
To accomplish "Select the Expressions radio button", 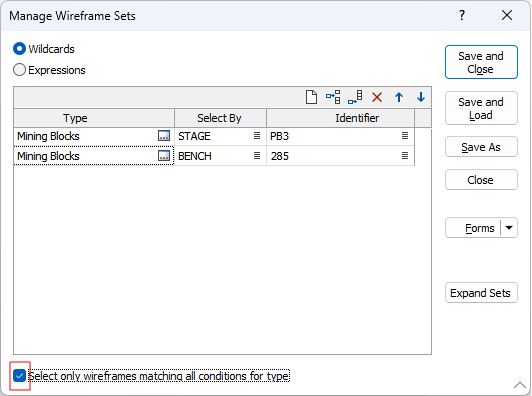I will [x=19, y=70].
